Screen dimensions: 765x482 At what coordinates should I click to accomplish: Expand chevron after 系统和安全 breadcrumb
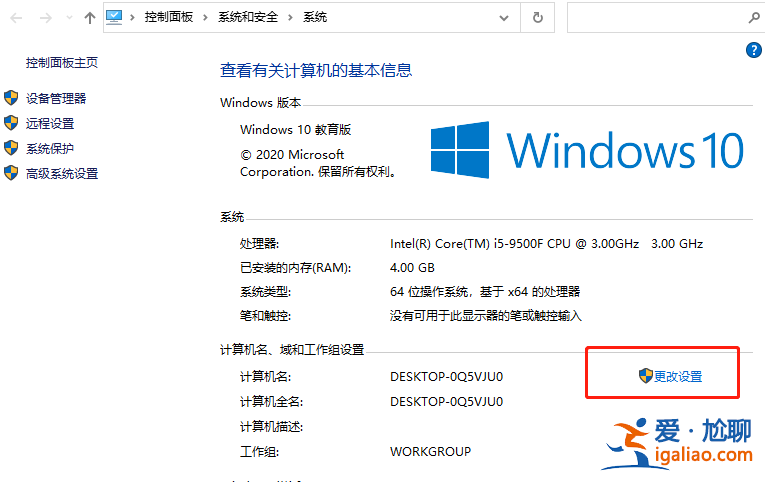point(290,18)
